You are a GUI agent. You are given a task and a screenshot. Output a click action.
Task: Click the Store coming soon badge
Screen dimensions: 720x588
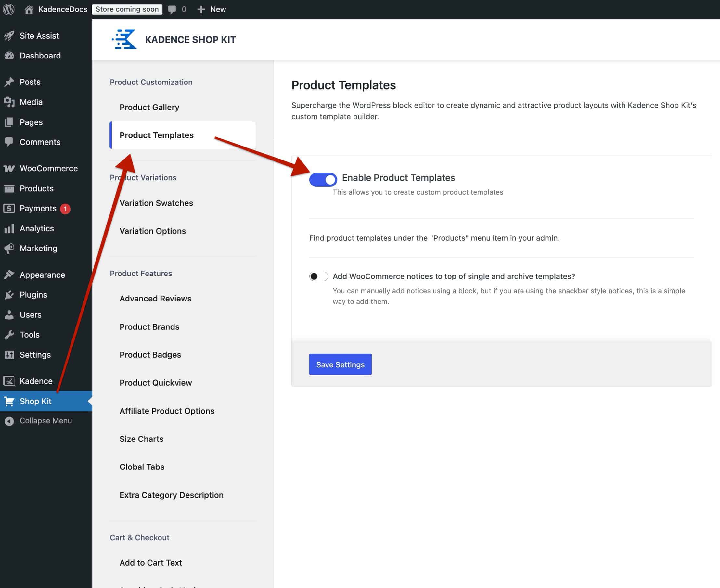(127, 9)
